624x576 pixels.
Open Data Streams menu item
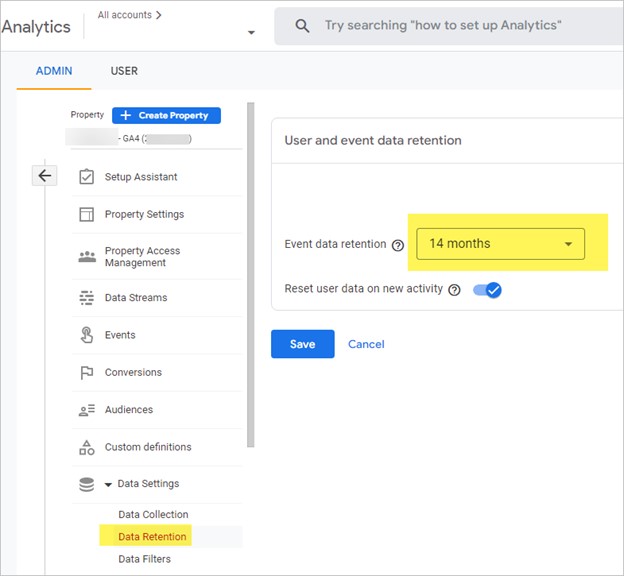click(x=136, y=297)
